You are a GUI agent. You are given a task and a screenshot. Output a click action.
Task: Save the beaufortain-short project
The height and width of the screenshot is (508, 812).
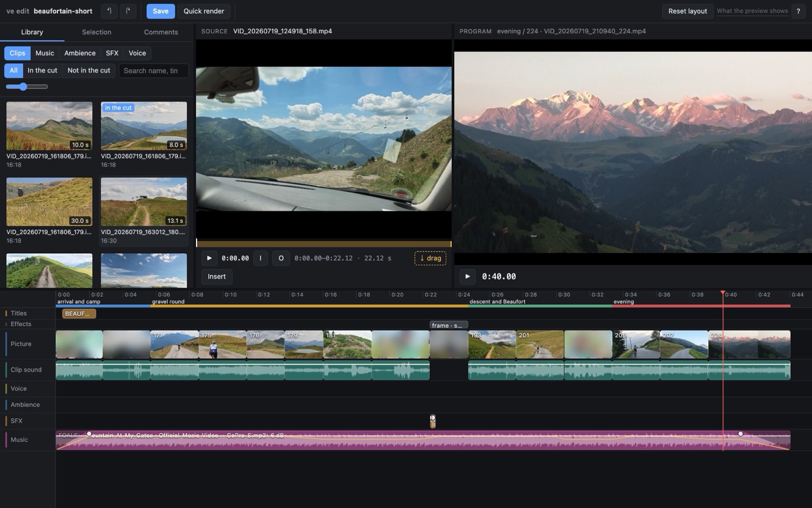(161, 11)
